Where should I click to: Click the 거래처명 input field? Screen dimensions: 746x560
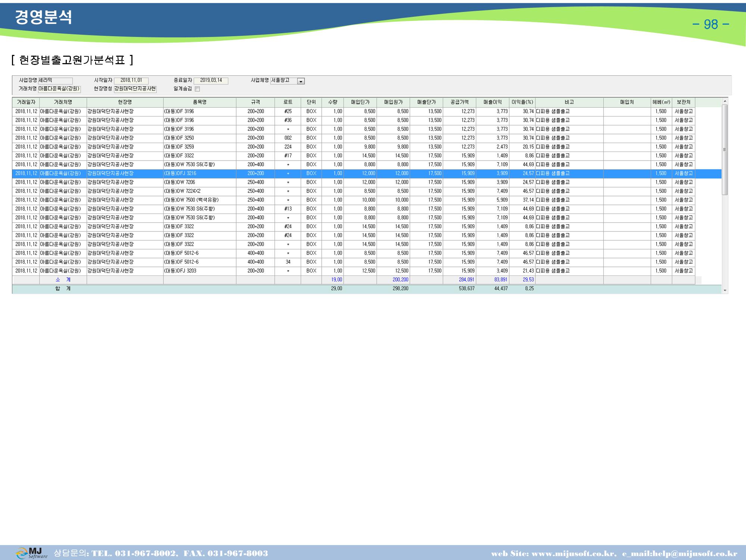(x=59, y=89)
